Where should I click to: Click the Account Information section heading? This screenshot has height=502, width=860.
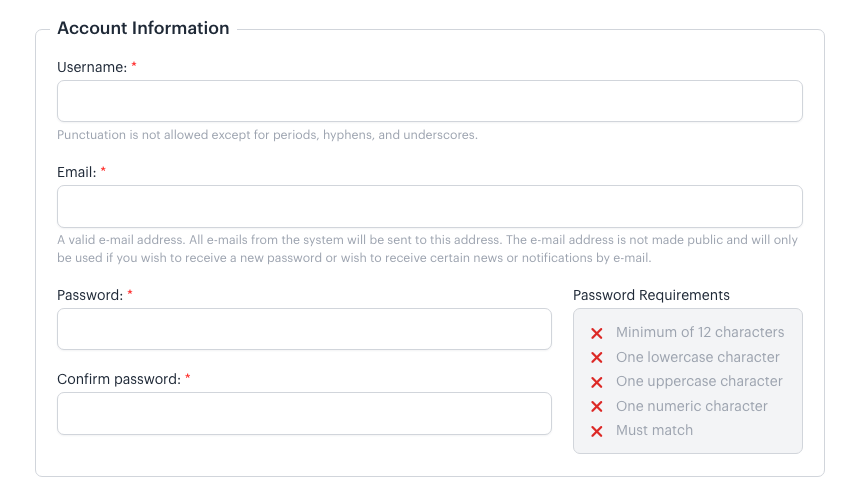pos(143,28)
